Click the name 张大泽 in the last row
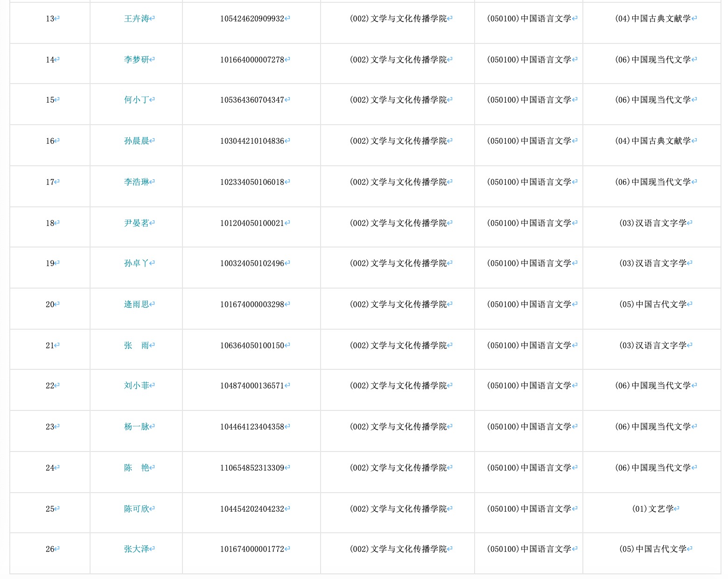Viewport: 728px width, 579px height. pos(136,549)
